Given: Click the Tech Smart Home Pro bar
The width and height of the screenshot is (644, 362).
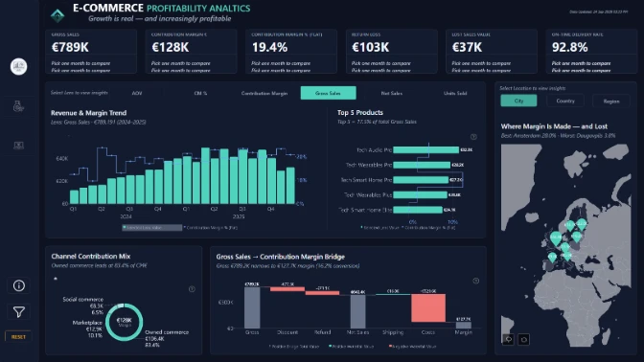Looking at the screenshot, I should (421, 180).
